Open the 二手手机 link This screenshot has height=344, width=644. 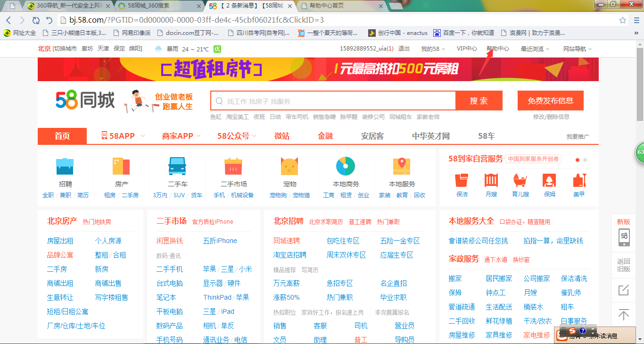170,269
